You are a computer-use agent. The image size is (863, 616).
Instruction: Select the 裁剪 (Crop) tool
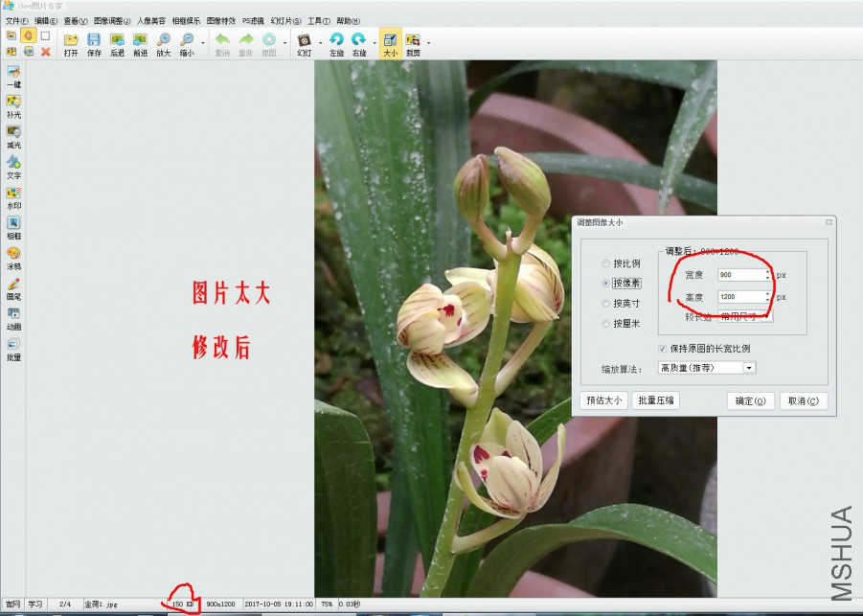(413, 43)
